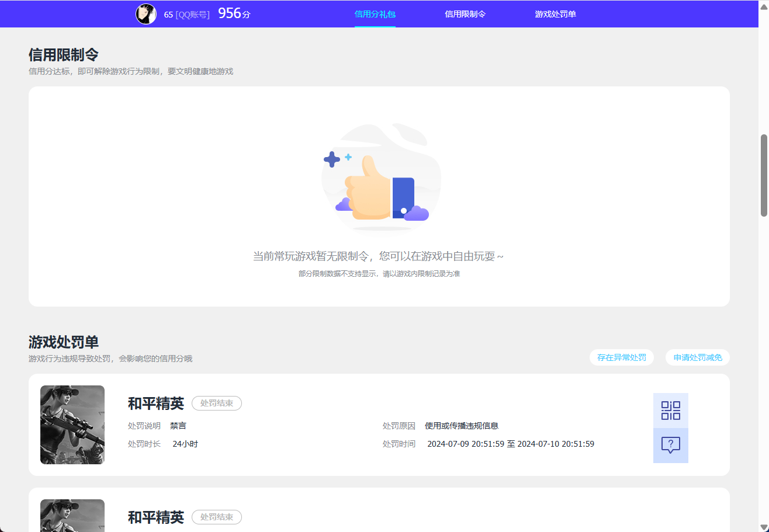Switch to the 游戏处罚单 tab
The height and width of the screenshot is (532, 769).
click(x=555, y=14)
